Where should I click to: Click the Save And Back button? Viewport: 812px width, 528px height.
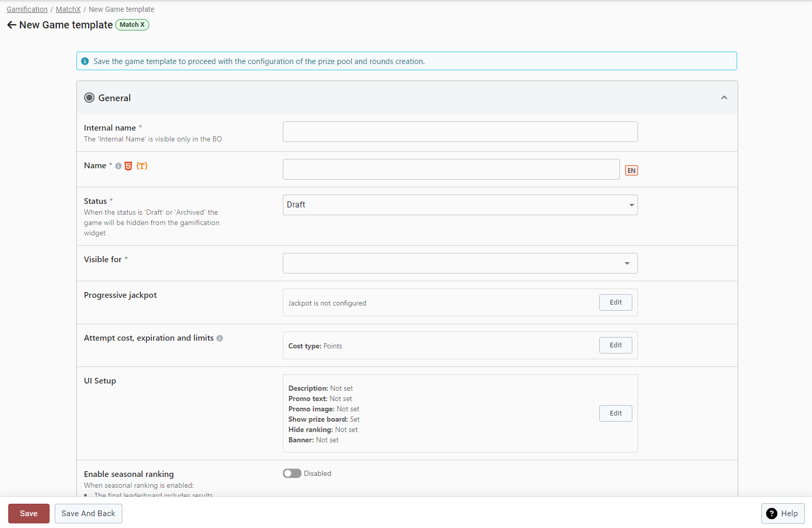(x=88, y=514)
